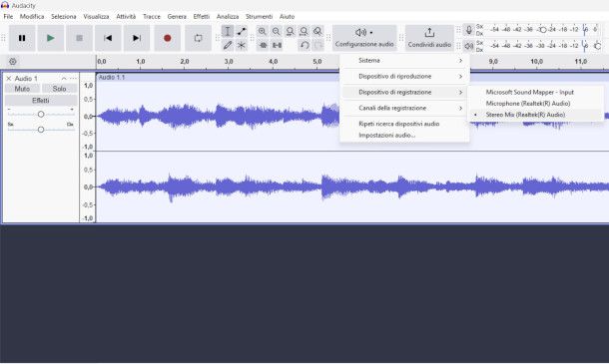Click the Zoom In magnifier
The width and height of the screenshot is (609, 364).
tap(263, 32)
